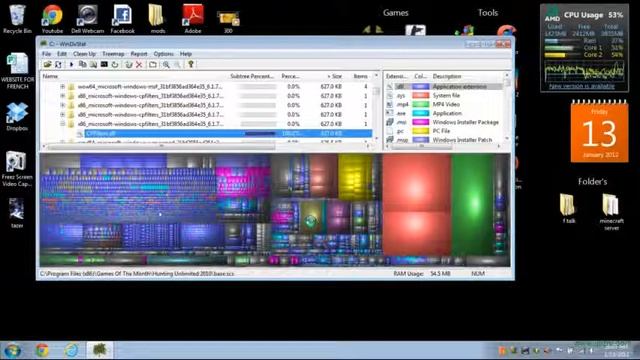Click the Windows Start button
This screenshot has width=640, height=360.
coord(12,350)
